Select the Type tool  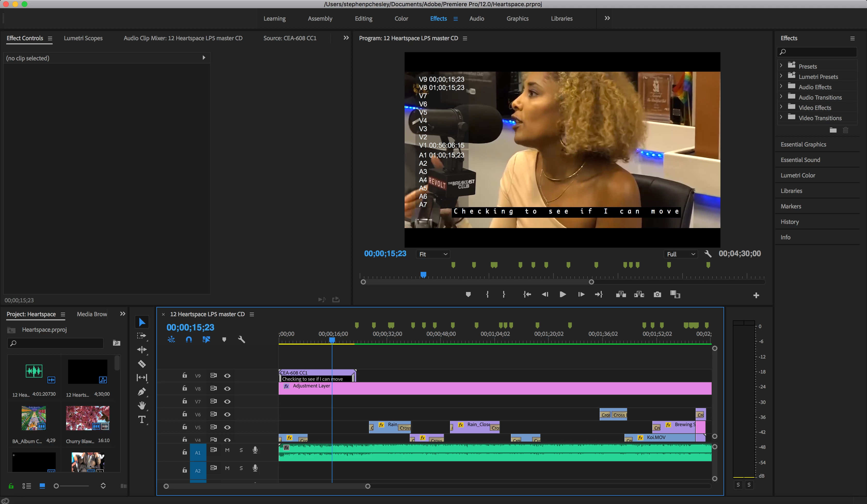pos(142,420)
